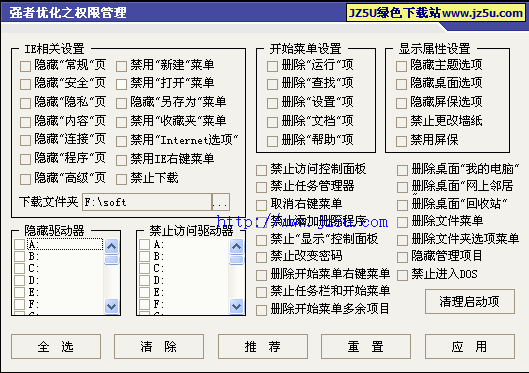
Task: Select drive F: in the 禁止访问驱动器 list
Action: pyautogui.click(x=145, y=304)
